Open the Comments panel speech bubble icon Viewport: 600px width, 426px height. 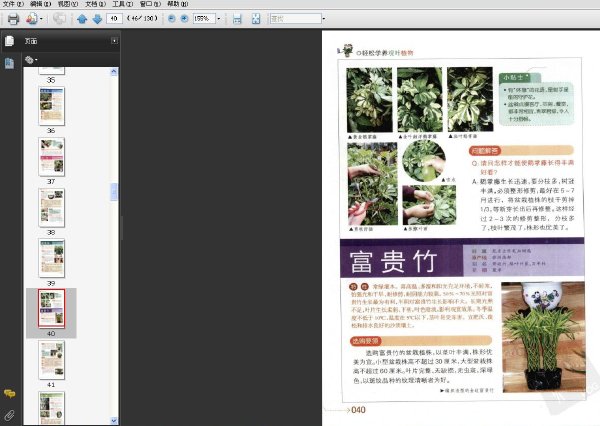click(x=9, y=393)
